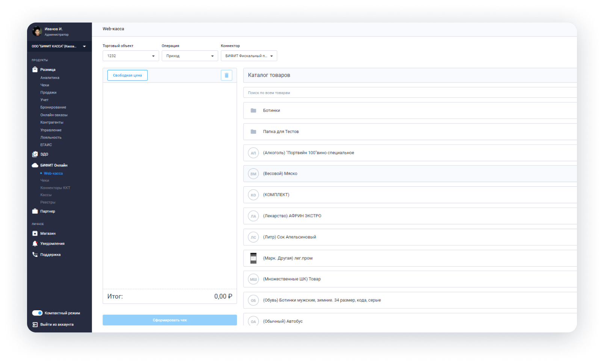
Task: Open Чеки under БИФИТ Онлайн
Action: tap(45, 181)
